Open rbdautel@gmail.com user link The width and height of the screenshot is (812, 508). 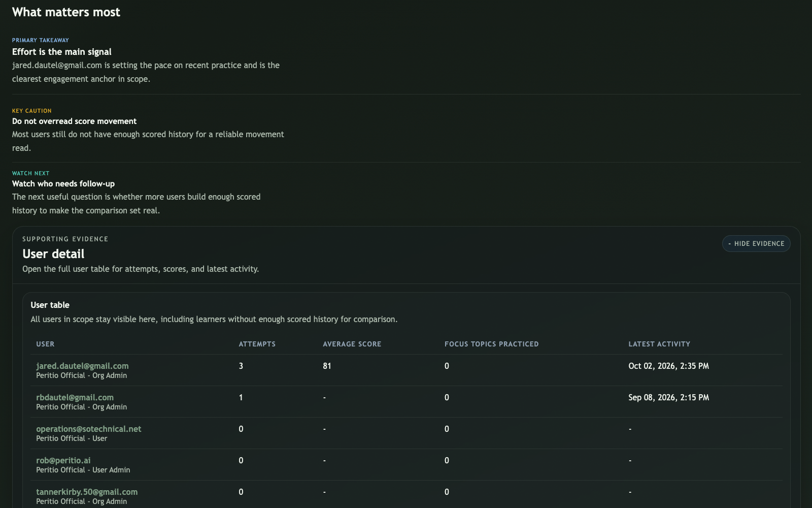click(x=75, y=397)
